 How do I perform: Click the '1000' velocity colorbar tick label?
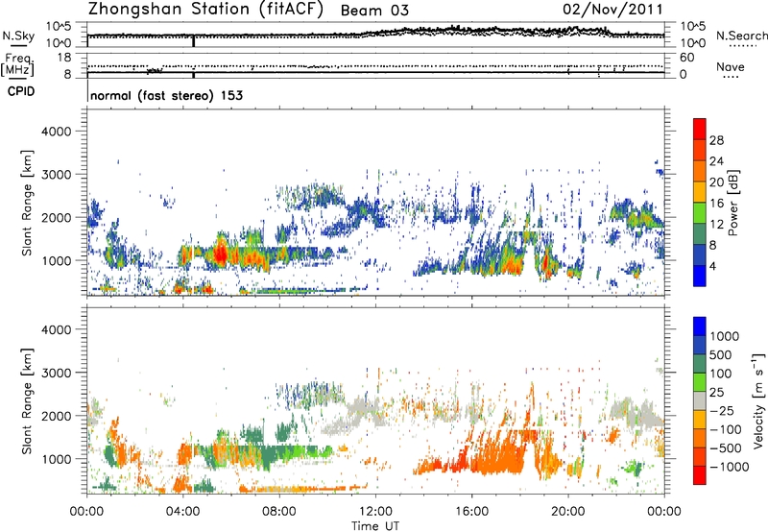pyautogui.click(x=725, y=336)
